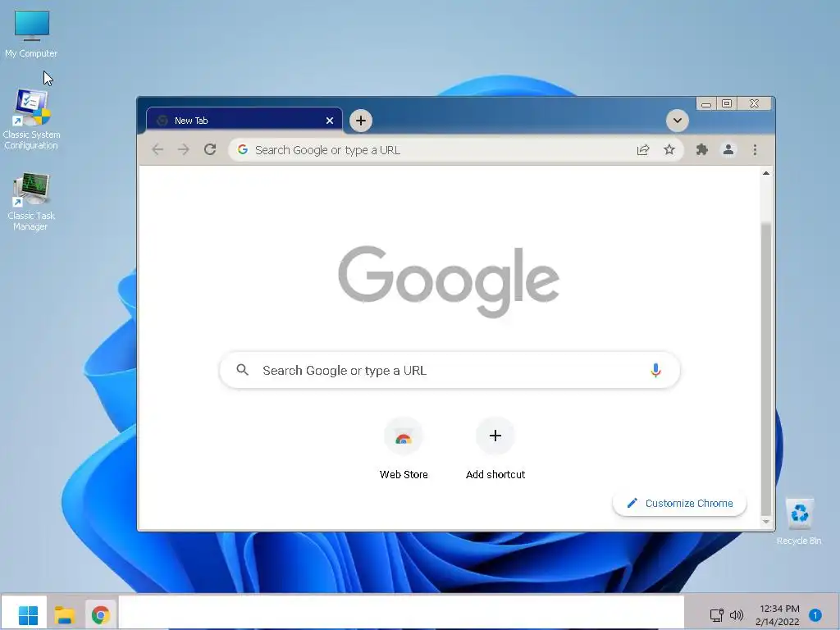The image size is (840, 630).
Task: Select the New Tab tab
Action: click(244, 121)
